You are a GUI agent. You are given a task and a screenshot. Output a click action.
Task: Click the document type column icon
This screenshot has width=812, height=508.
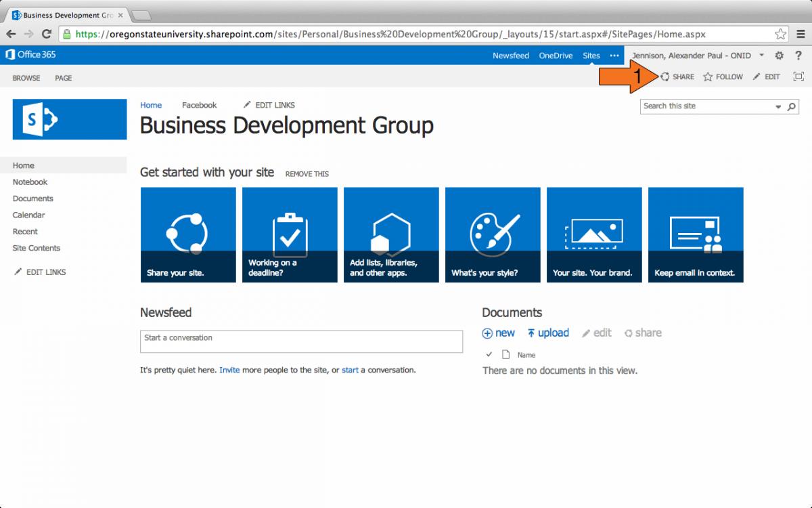click(505, 354)
